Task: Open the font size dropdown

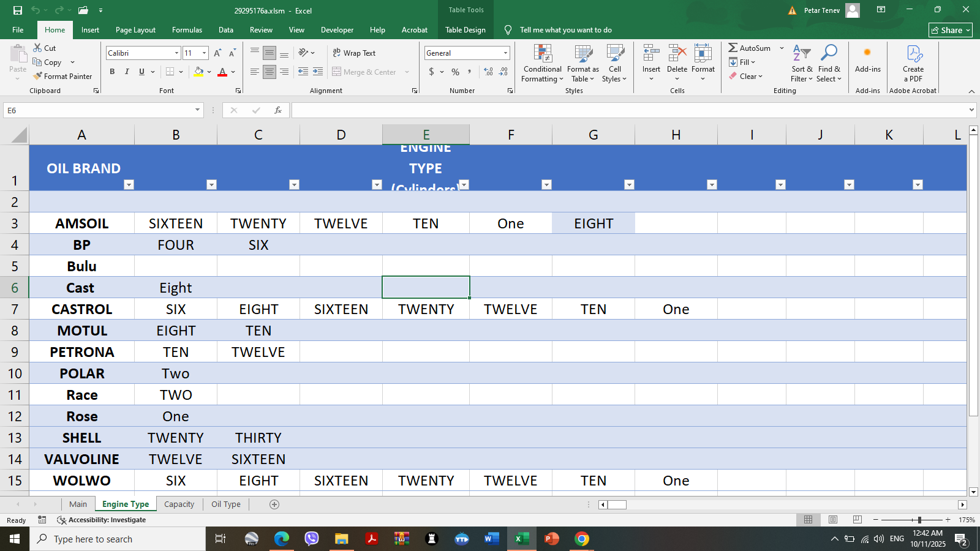Action: point(204,53)
